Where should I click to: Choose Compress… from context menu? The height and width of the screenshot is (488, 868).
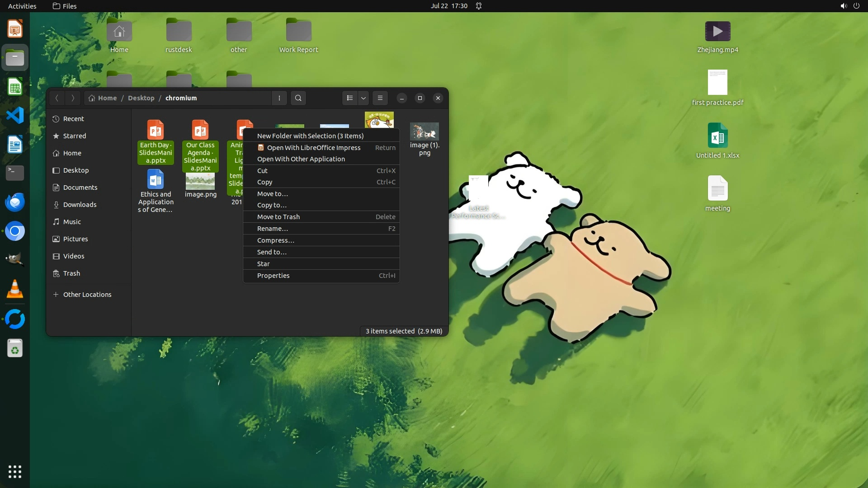click(275, 240)
